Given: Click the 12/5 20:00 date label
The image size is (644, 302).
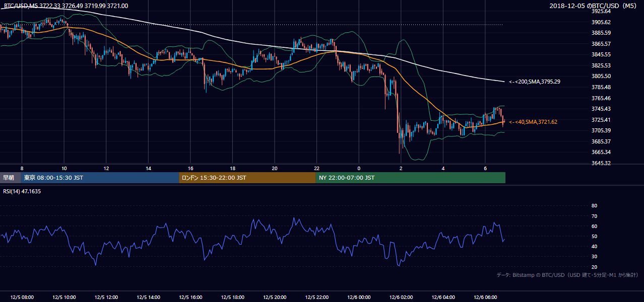Looking at the screenshot, I should click(x=275, y=297).
